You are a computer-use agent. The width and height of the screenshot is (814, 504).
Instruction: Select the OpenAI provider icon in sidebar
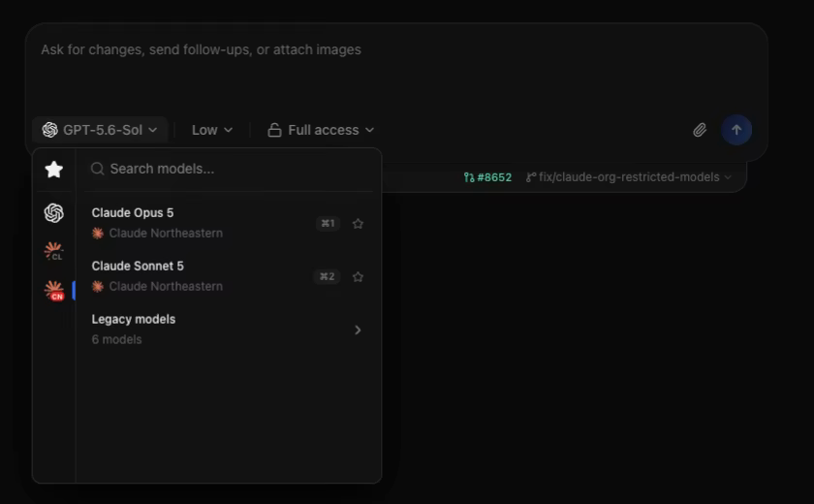pyautogui.click(x=54, y=213)
